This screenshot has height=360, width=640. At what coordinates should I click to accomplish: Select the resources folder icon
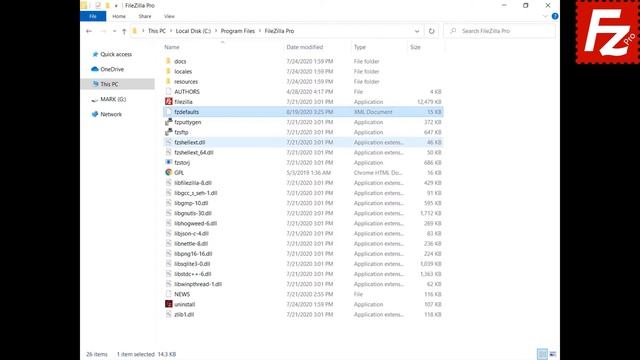pyautogui.click(x=168, y=82)
